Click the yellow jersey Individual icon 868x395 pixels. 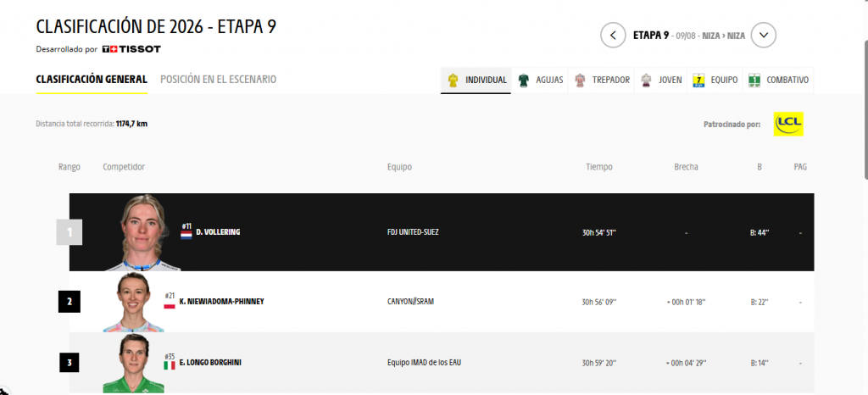coord(453,81)
